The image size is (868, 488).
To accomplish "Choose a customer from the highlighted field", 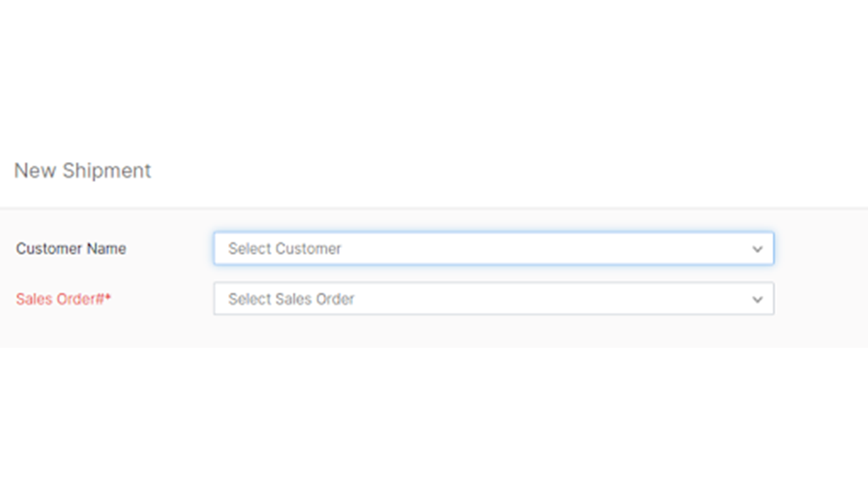I will pos(493,249).
